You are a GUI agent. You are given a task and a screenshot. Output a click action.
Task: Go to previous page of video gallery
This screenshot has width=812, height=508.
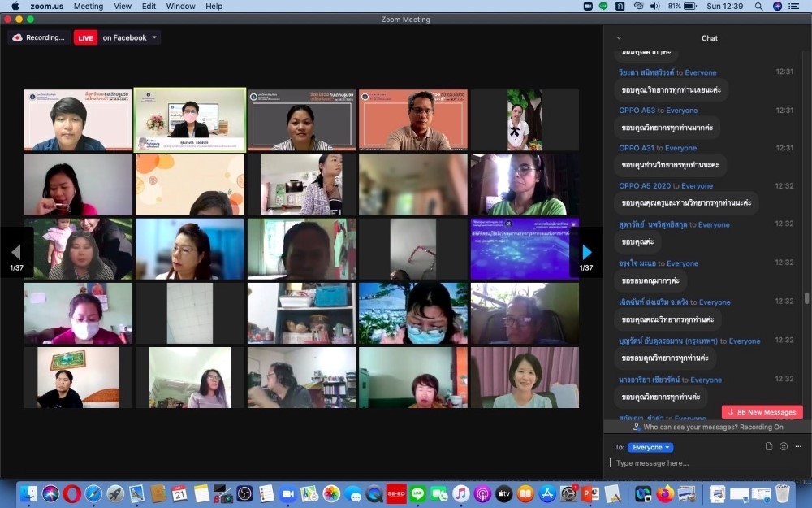(x=16, y=252)
